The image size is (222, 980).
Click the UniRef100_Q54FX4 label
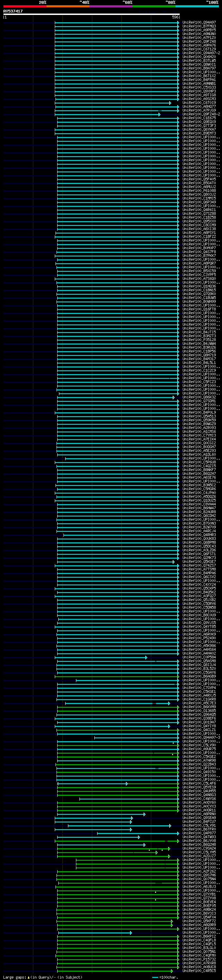pos(199,917)
